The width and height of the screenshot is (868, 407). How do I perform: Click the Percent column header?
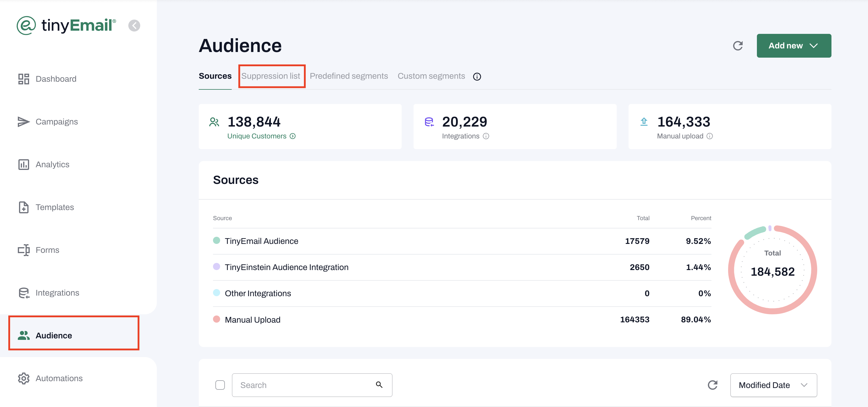(x=701, y=218)
